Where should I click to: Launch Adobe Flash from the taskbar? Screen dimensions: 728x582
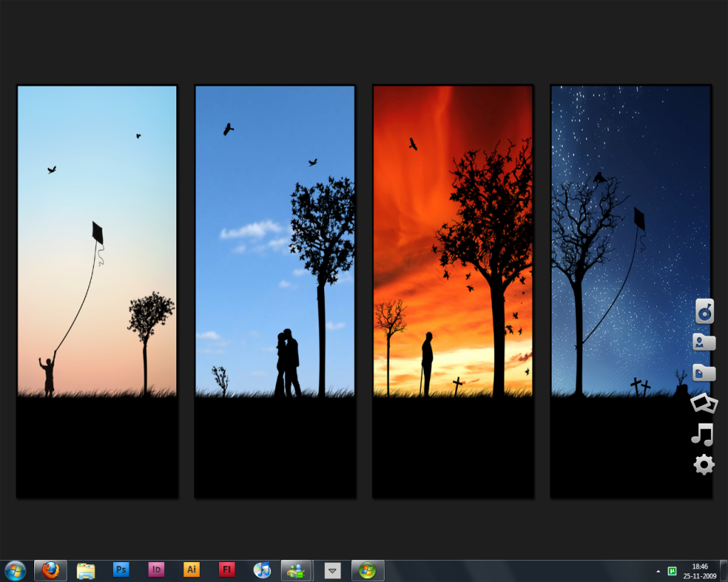227,569
